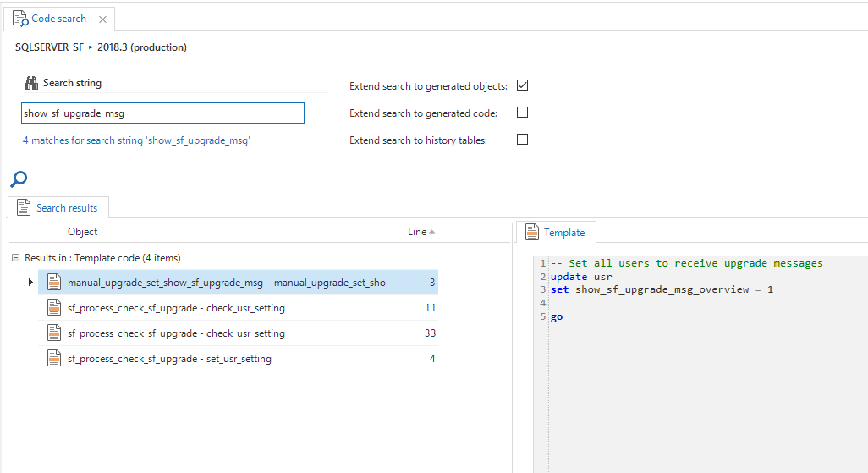Click the binoculars icon beside Search string
Image resolution: width=868 pixels, height=473 pixels.
pos(31,83)
